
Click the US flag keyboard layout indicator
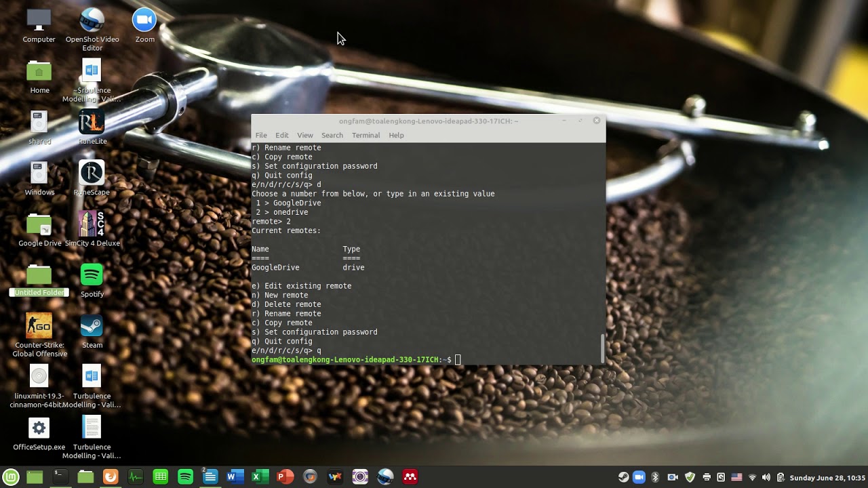pos(736,477)
